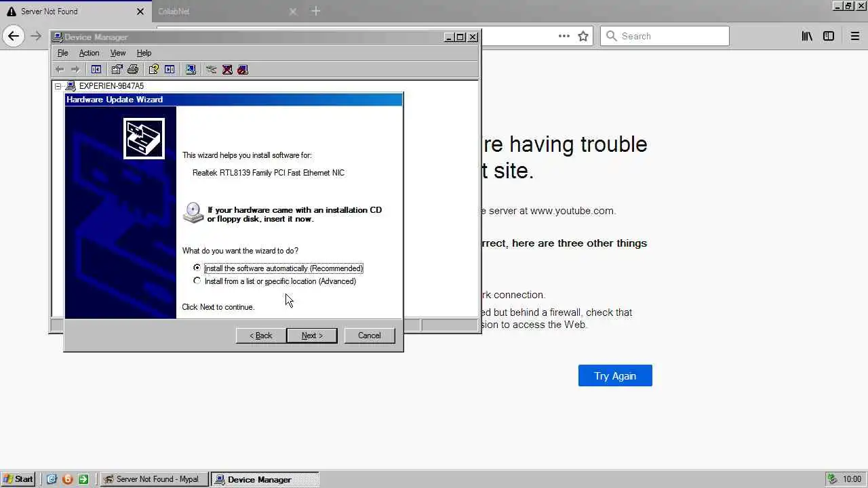The height and width of the screenshot is (488, 868).
Task: Open the File menu in Device Manager
Action: tap(62, 53)
